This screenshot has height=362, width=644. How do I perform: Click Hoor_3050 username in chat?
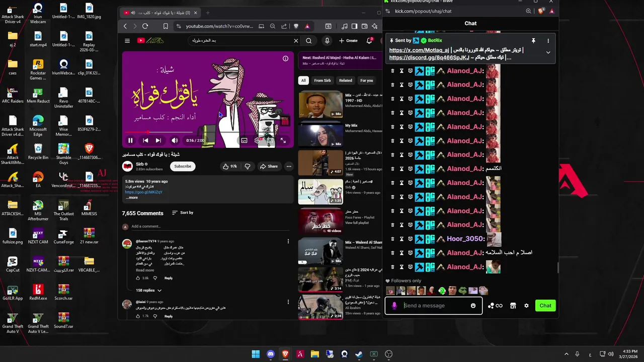tap(465, 239)
